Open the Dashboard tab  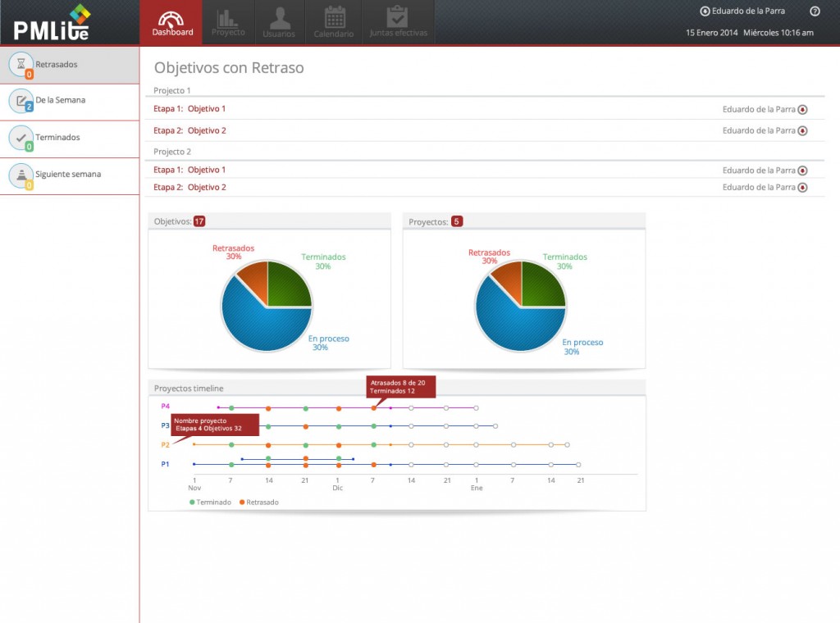tap(171, 22)
